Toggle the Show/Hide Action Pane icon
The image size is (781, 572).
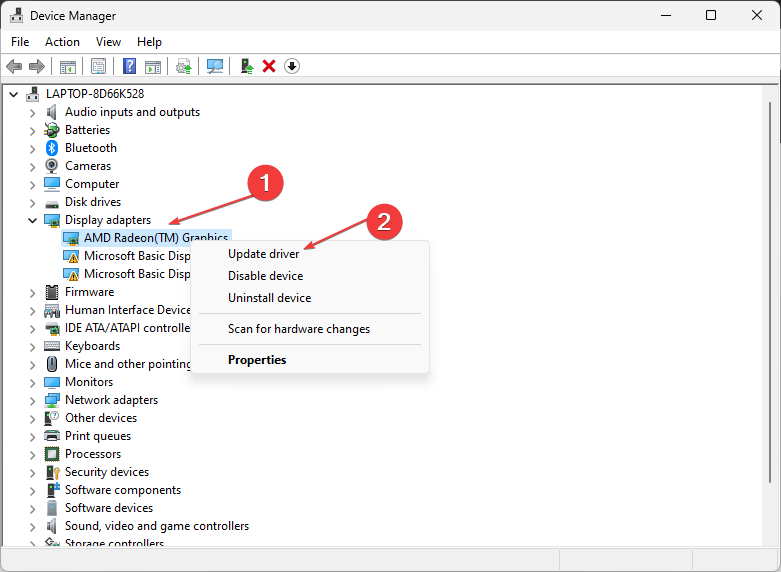(153, 66)
